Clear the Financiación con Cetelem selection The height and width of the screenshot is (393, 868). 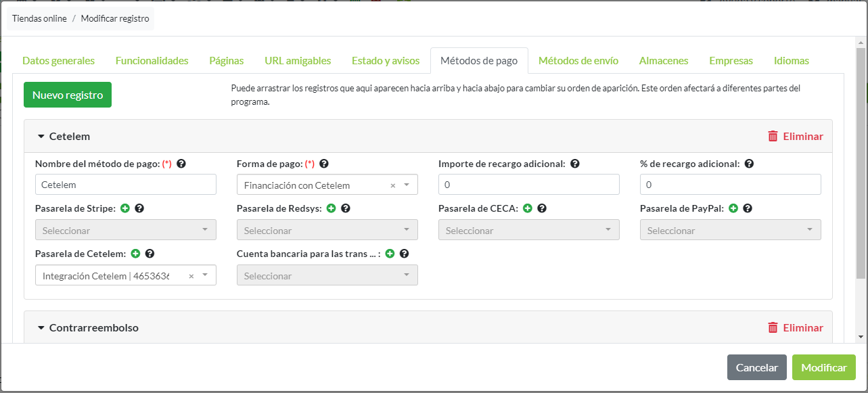pos(393,185)
